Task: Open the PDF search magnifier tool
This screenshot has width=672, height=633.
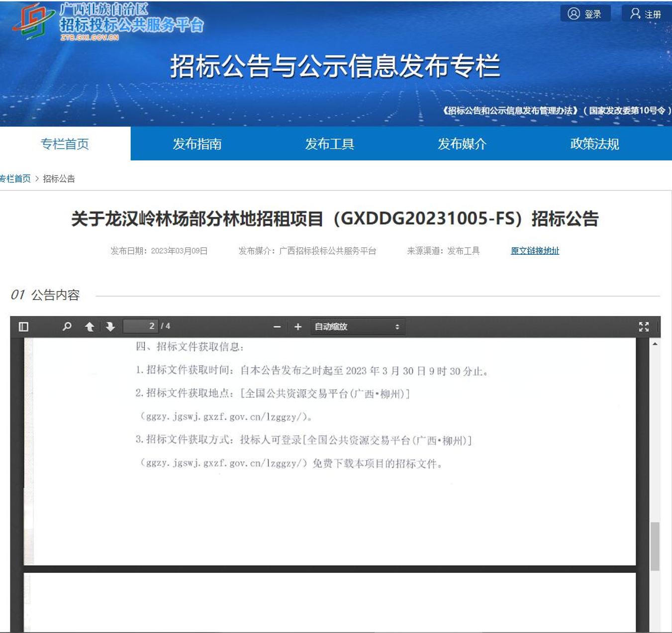Action: 67,327
